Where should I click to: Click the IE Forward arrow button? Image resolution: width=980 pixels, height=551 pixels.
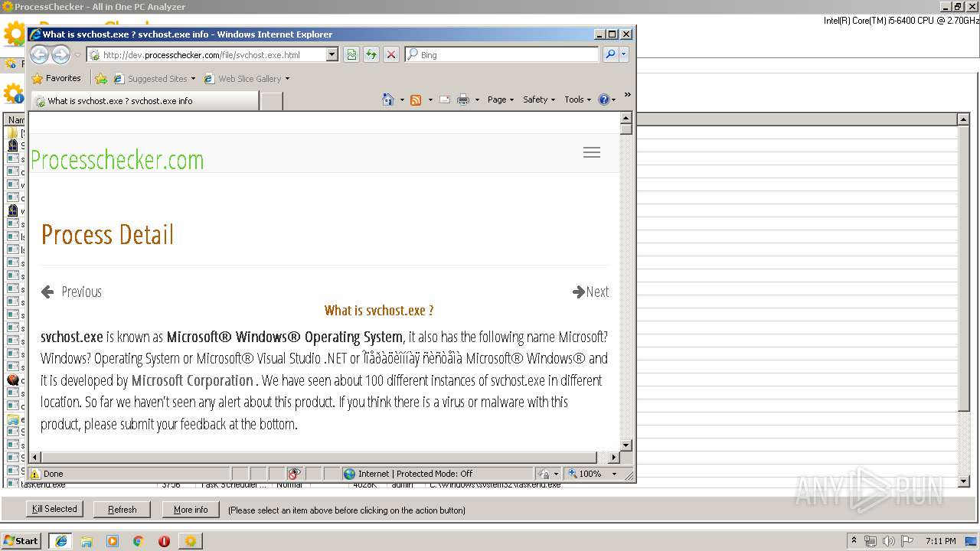[x=60, y=54]
